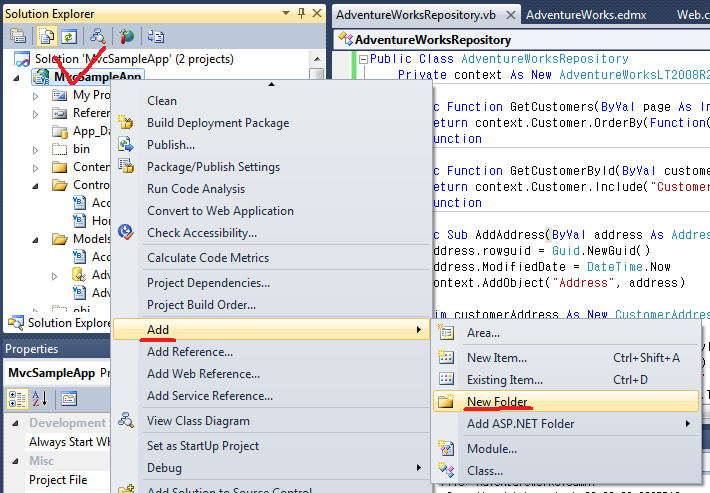
Task: Expand the bin folder node
Action: pyautogui.click(x=35, y=150)
